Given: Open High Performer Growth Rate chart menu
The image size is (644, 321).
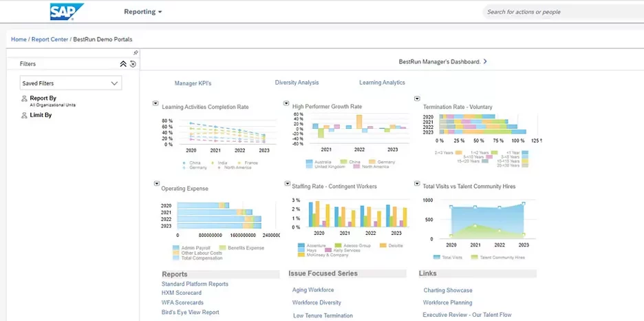Looking at the screenshot, I should point(286,103).
